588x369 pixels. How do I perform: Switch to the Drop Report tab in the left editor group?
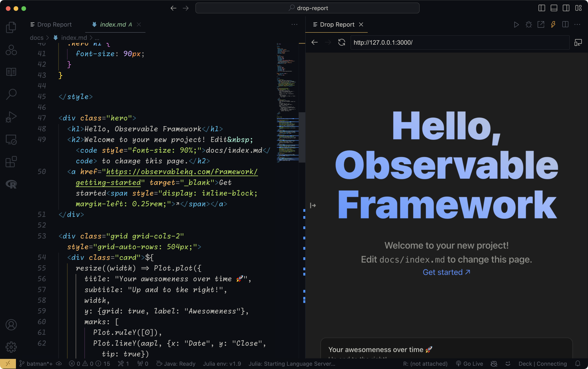click(51, 25)
